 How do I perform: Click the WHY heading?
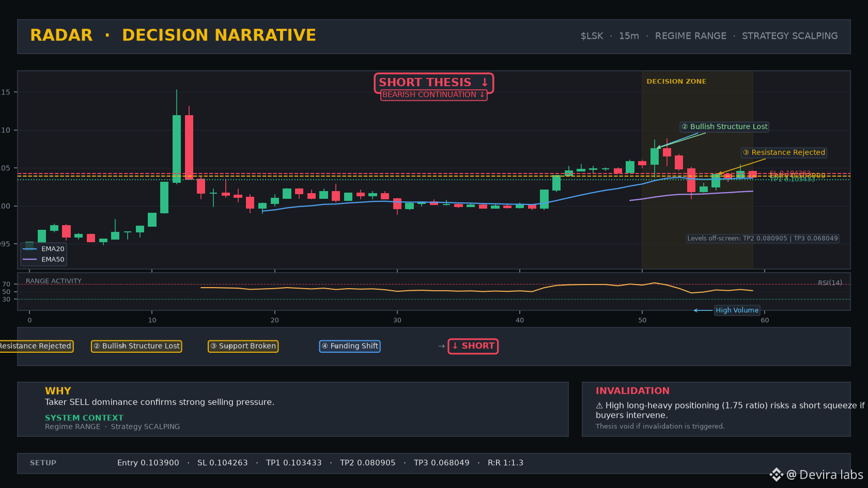click(58, 391)
